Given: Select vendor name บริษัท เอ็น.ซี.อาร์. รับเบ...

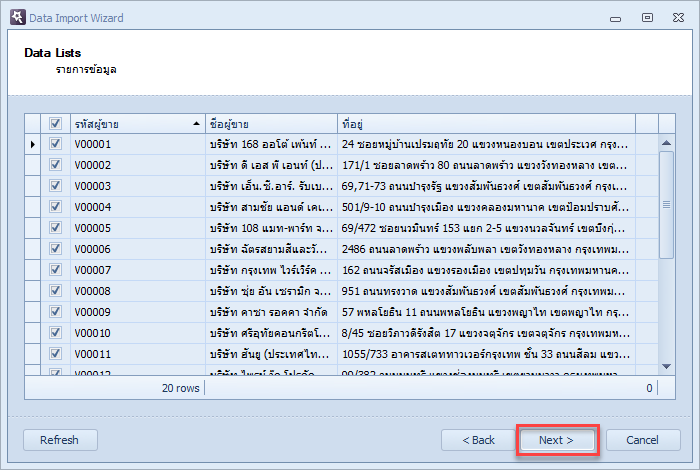Looking at the screenshot, I should tap(271, 186).
